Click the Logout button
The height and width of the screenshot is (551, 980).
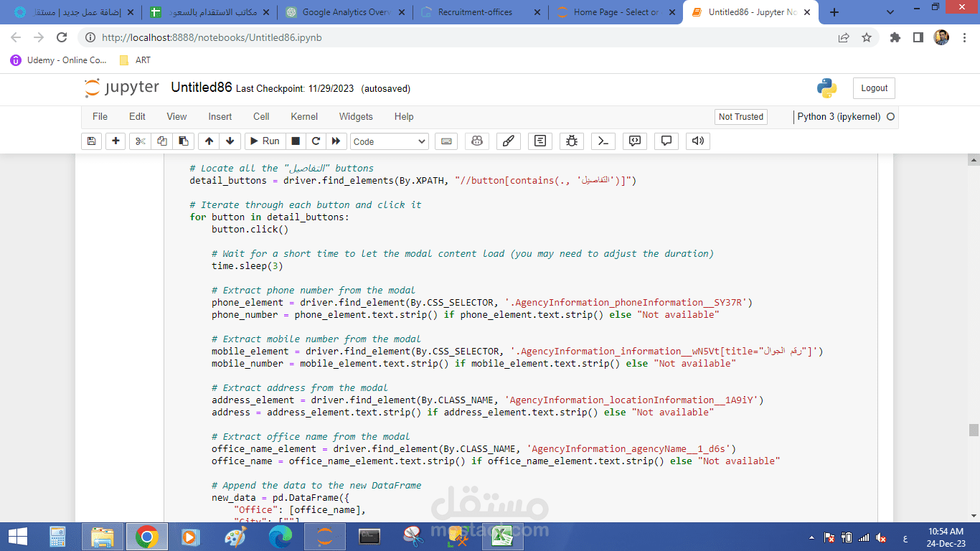[874, 88]
